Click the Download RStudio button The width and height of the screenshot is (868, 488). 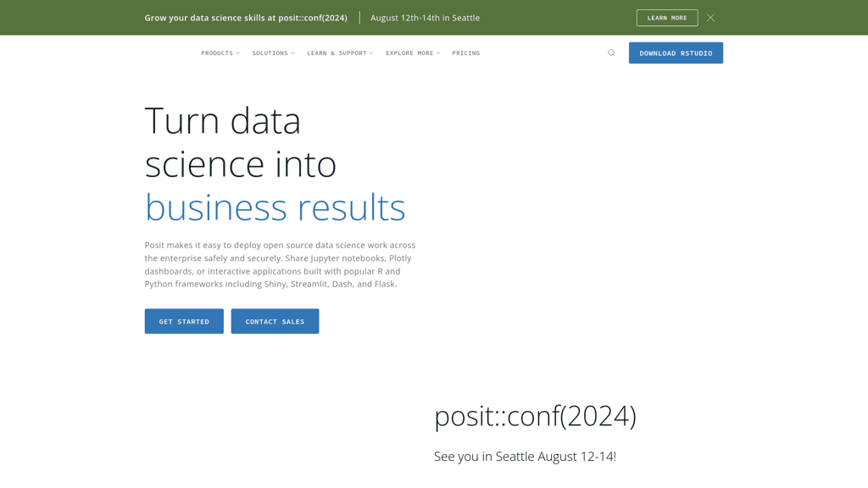tap(676, 53)
